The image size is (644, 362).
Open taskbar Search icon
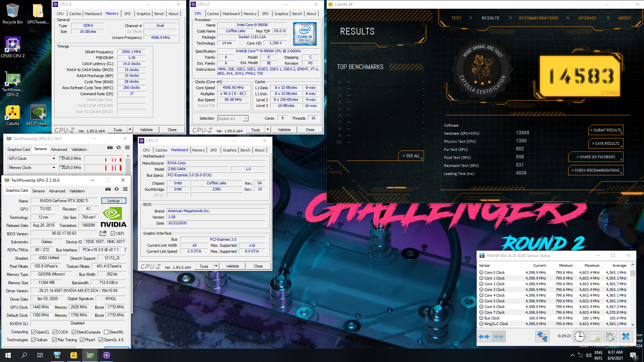(x=24, y=355)
